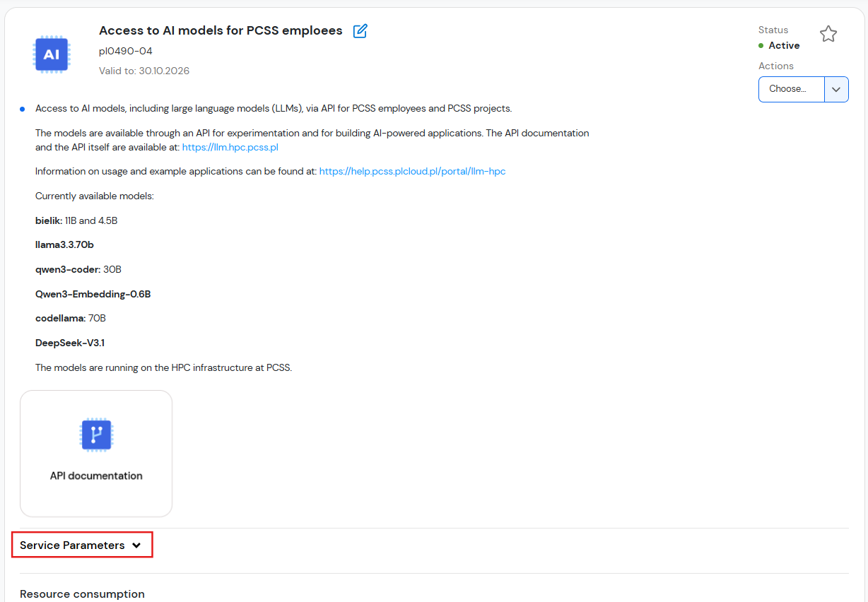
Task: Click the API documentation branch icon
Action: 96,435
